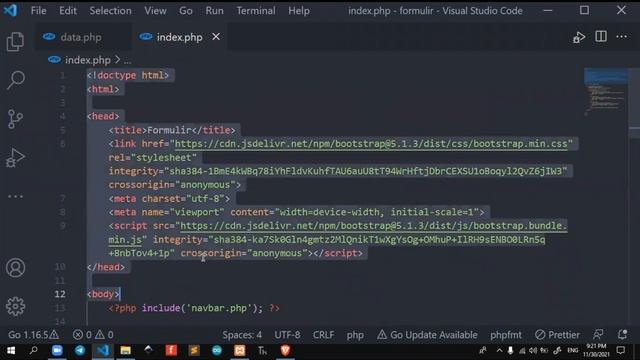The width and height of the screenshot is (640, 360).
Task: Click the minimap code overview
Action: point(606,92)
